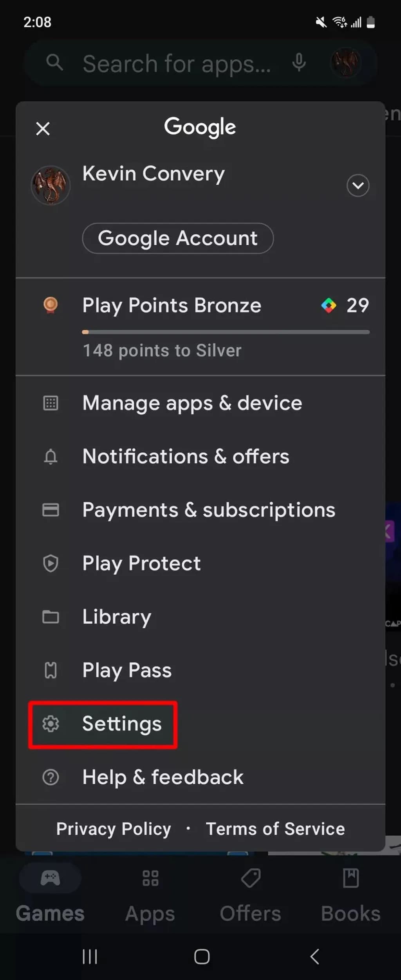
Task: Tap the Help & feedback question icon
Action: click(x=51, y=777)
